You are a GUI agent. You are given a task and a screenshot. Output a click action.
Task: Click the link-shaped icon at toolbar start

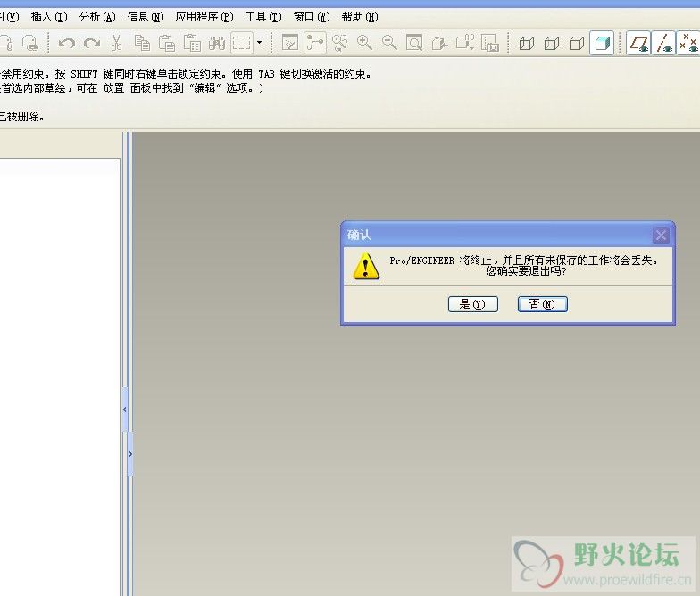click(30, 43)
